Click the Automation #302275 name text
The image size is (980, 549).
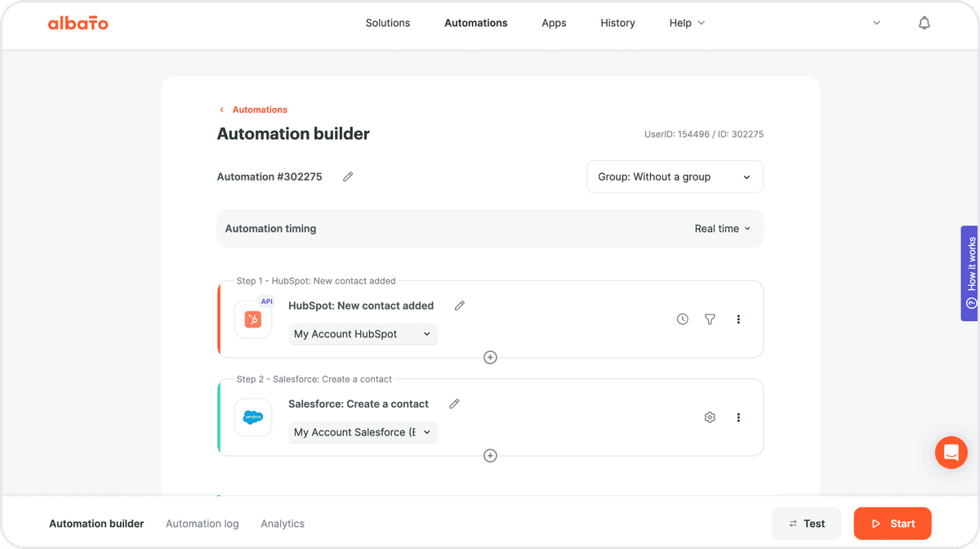(269, 176)
